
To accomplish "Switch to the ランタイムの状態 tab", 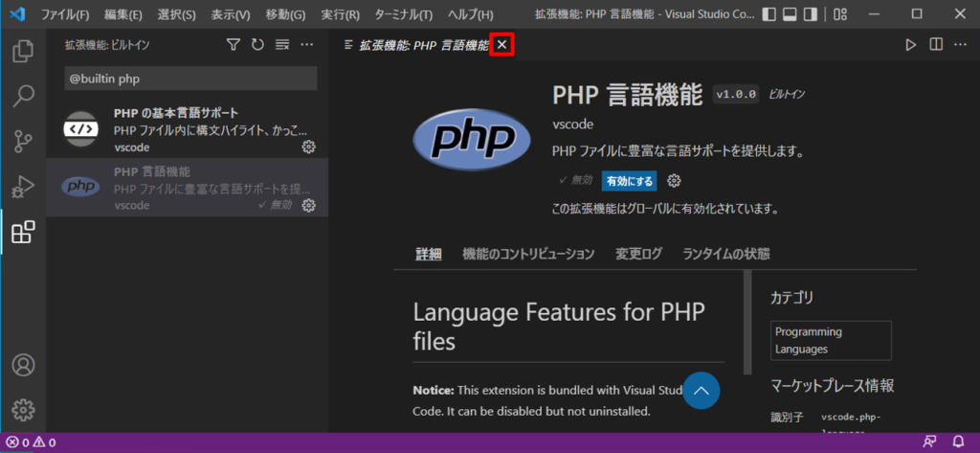I will (x=726, y=254).
